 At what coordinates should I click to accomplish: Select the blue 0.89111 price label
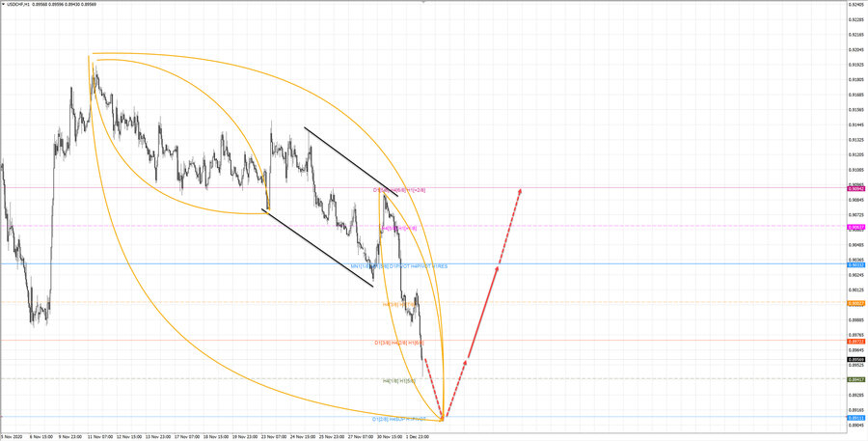[855, 418]
